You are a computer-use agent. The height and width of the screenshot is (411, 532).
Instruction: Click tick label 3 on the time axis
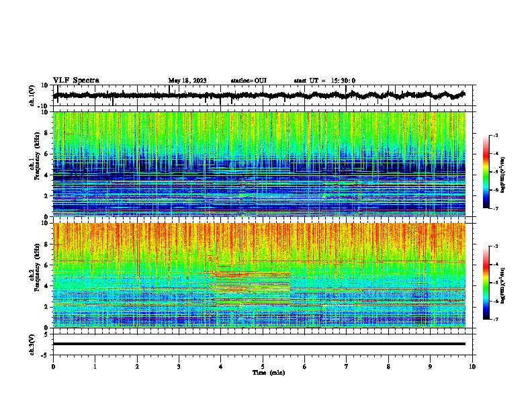pos(179,367)
